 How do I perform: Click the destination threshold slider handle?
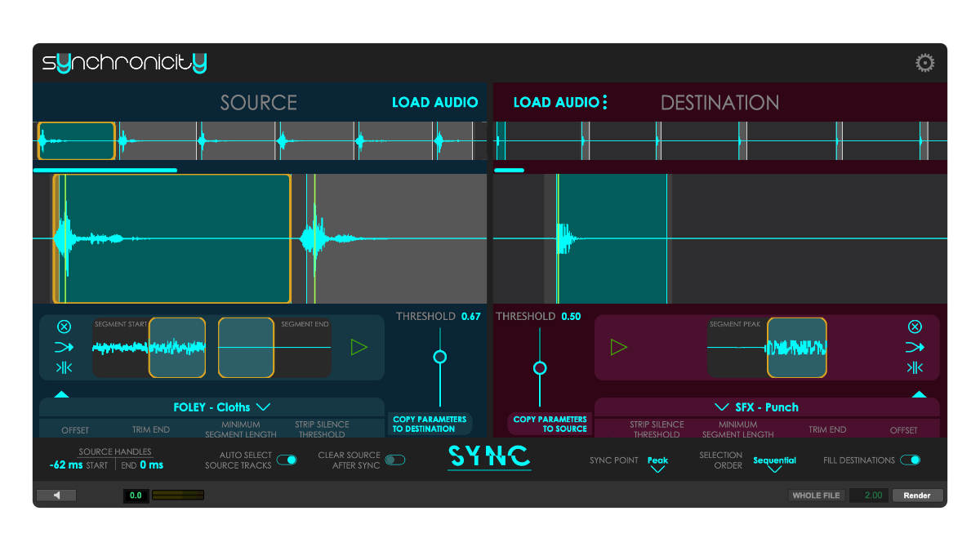coord(540,368)
